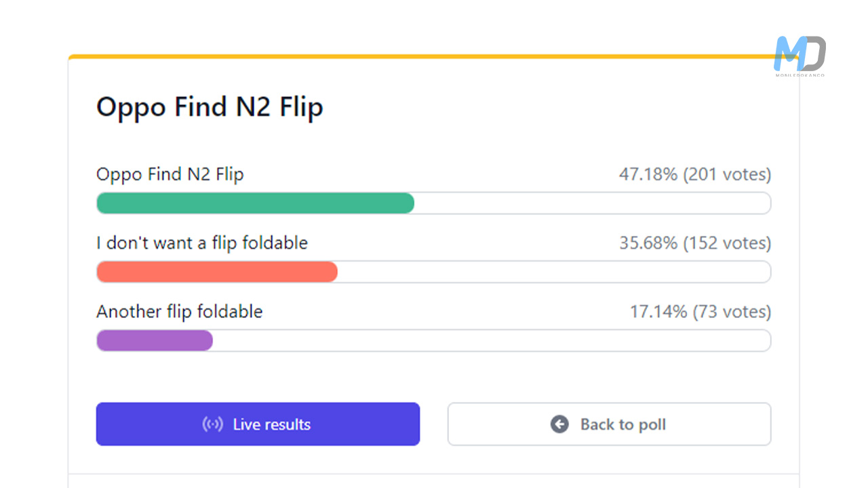Viewport: 868px width, 488px height.
Task: Click the 47.18% (201 votes) result text
Action: click(x=694, y=175)
